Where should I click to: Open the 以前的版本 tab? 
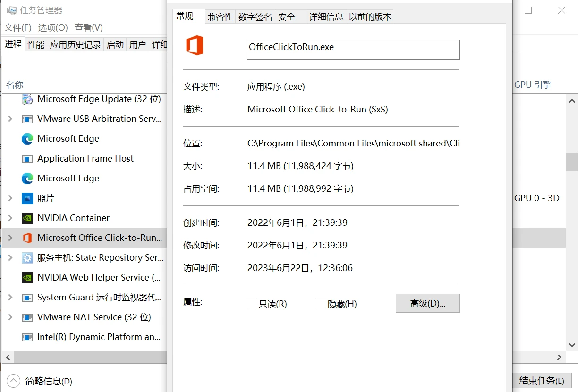tap(370, 17)
